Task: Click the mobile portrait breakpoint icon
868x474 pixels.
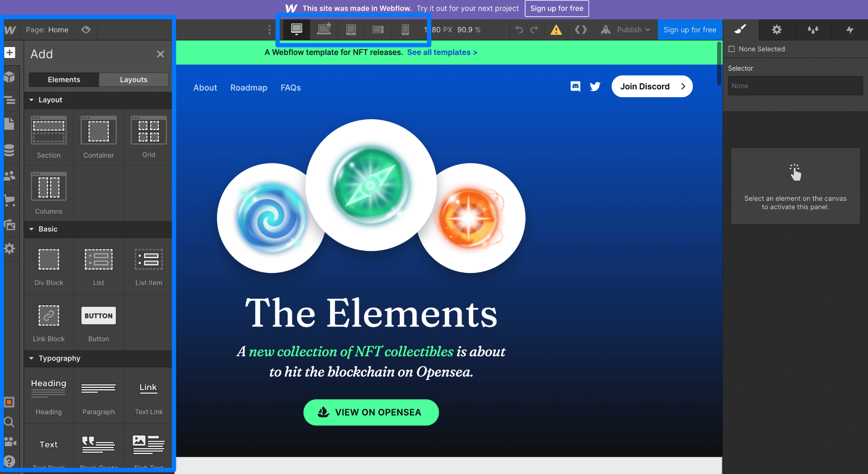Action: 406,29
